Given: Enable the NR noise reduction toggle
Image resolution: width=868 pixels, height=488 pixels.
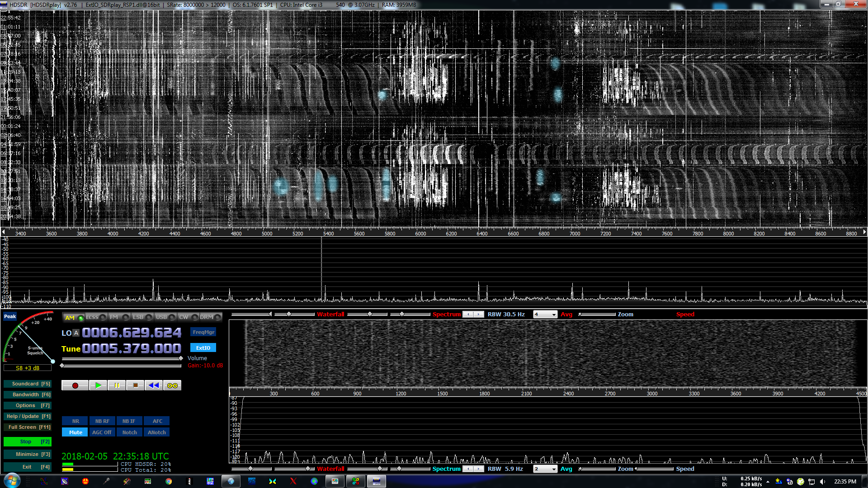Looking at the screenshot, I should click(x=75, y=421).
